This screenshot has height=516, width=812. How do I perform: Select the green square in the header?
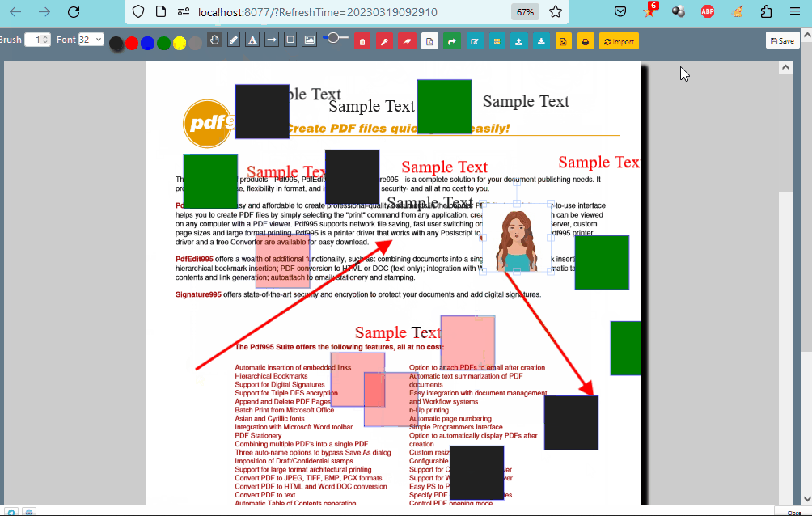444,107
